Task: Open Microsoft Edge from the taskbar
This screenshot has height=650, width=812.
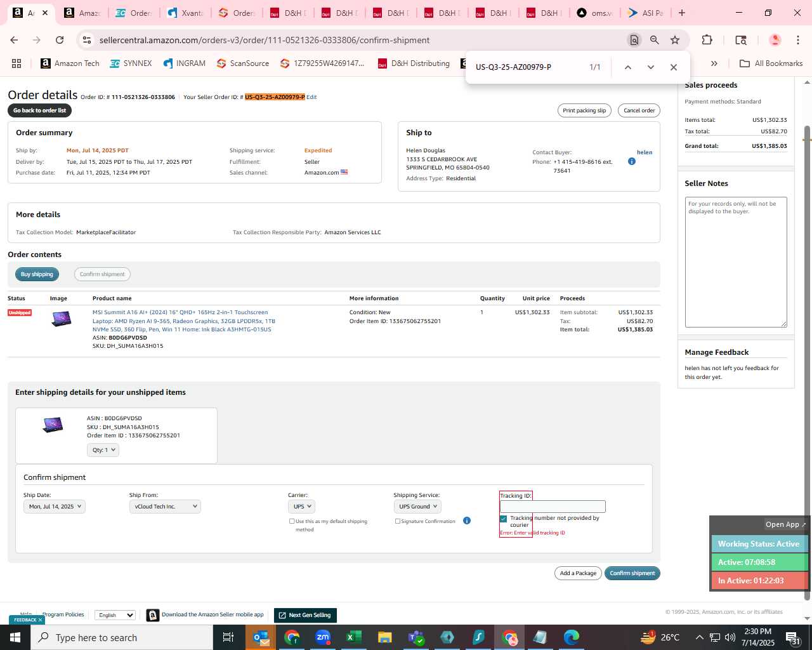Action: [572, 637]
